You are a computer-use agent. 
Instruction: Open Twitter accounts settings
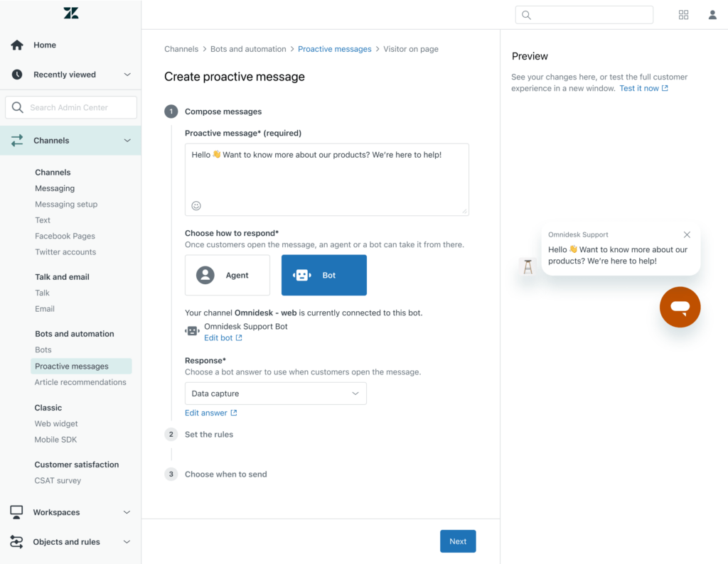click(65, 252)
